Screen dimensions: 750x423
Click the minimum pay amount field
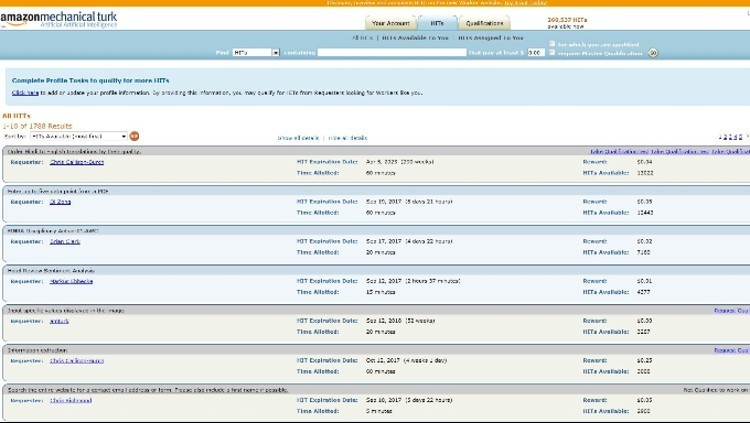tap(536, 53)
